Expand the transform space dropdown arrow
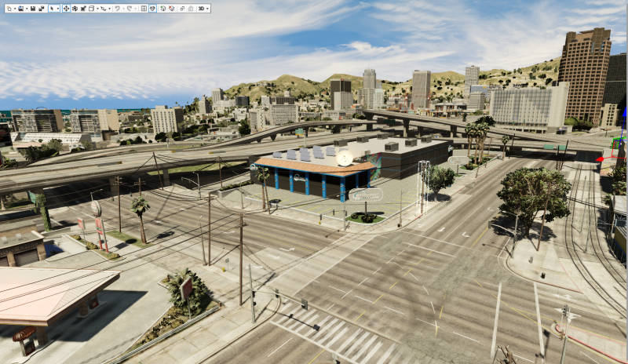The height and width of the screenshot is (364, 628). [97, 9]
